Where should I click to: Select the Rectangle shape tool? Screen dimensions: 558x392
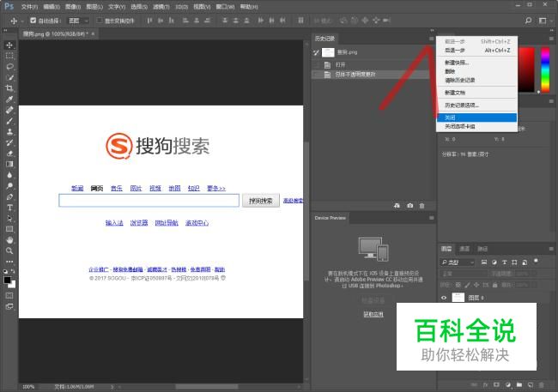9,229
